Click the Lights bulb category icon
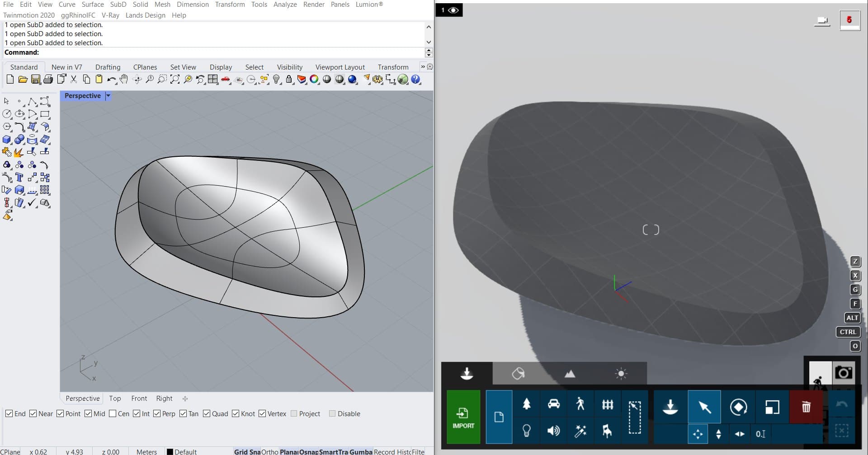Screen dimensions: 868x455 coord(526,431)
